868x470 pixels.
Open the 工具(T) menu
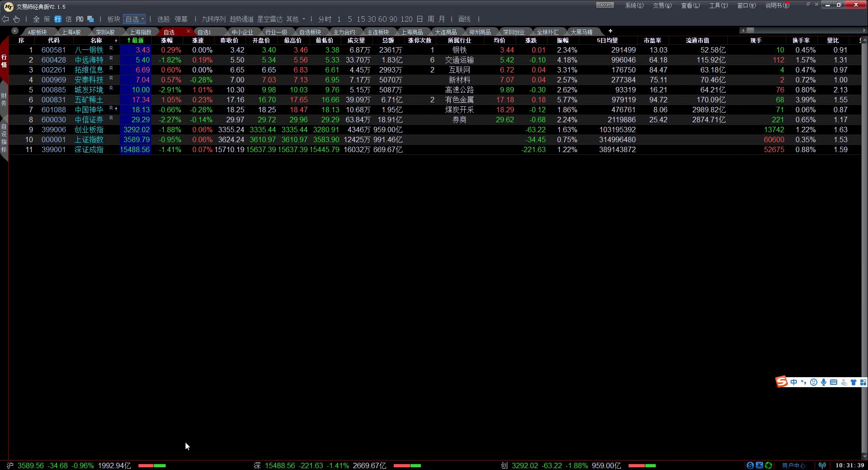[718, 5]
